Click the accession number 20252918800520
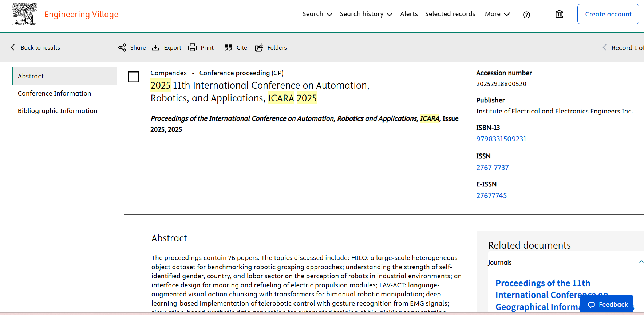This screenshot has width=644, height=315. (501, 84)
